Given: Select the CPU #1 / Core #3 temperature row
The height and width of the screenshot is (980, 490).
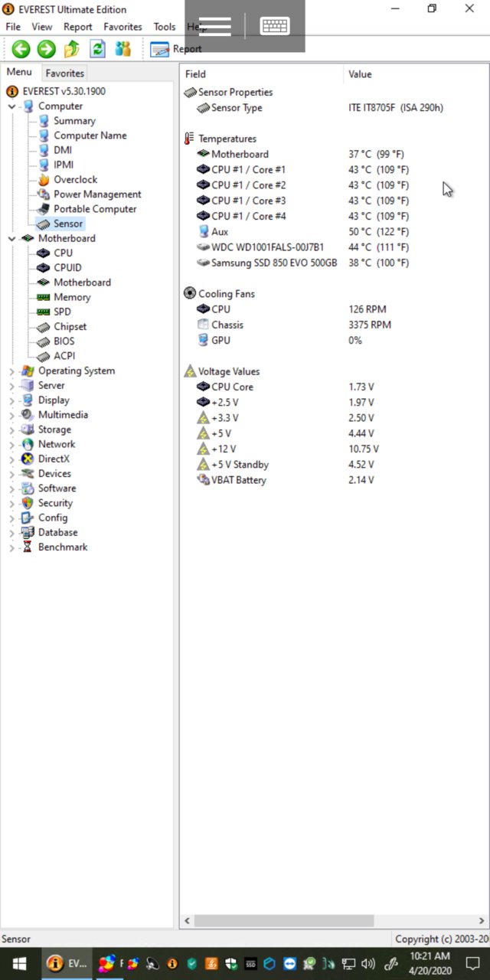Looking at the screenshot, I should pyautogui.click(x=335, y=201).
